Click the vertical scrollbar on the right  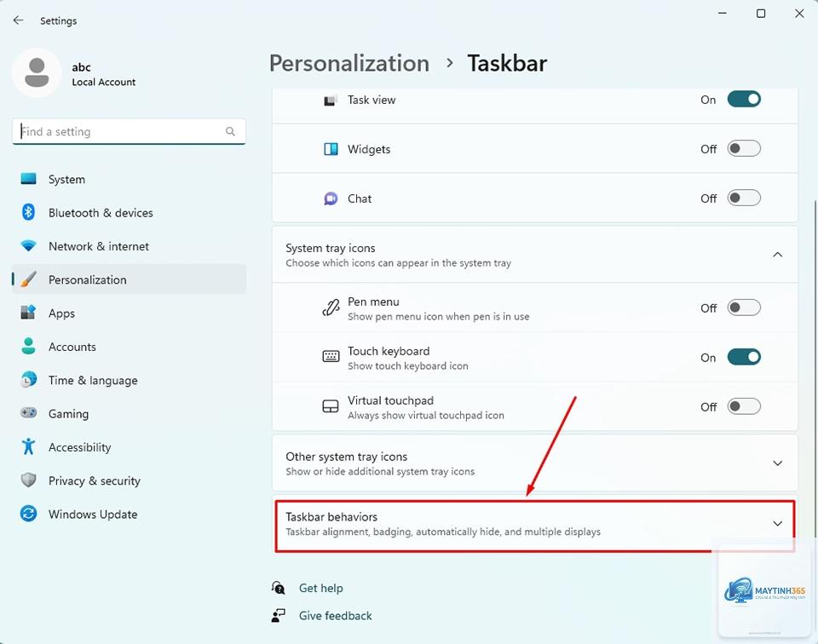pos(815,368)
